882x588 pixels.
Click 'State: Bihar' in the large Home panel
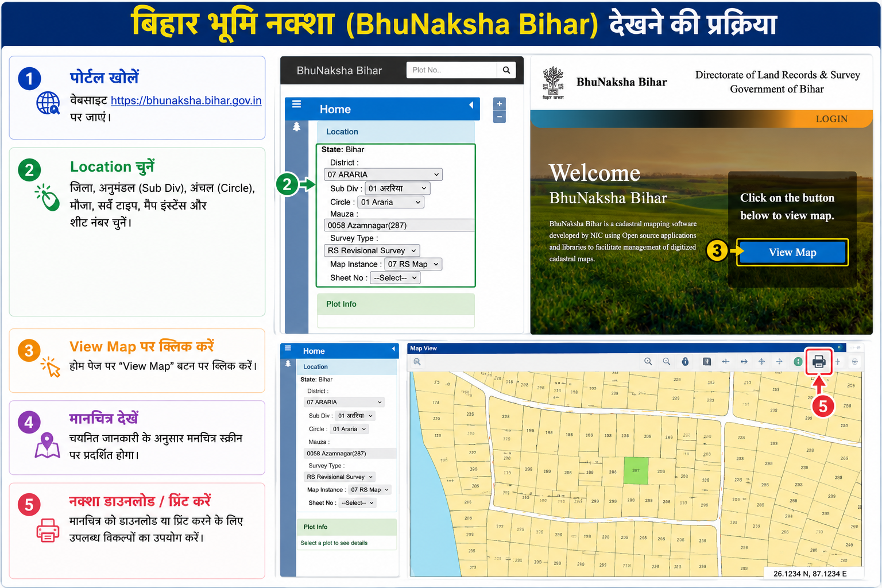(342, 150)
